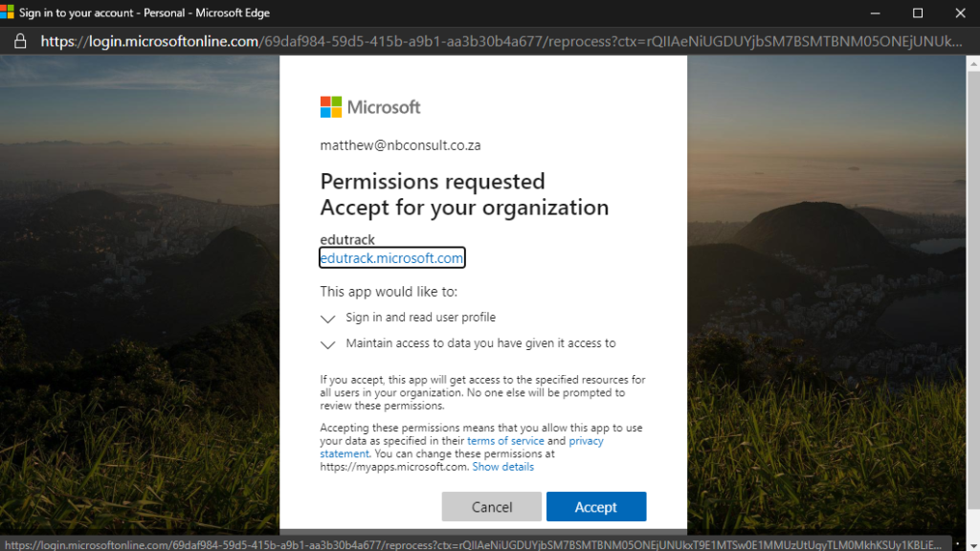This screenshot has width=980, height=551.
Task: Click the padlock icon in address bar
Action: [x=20, y=41]
